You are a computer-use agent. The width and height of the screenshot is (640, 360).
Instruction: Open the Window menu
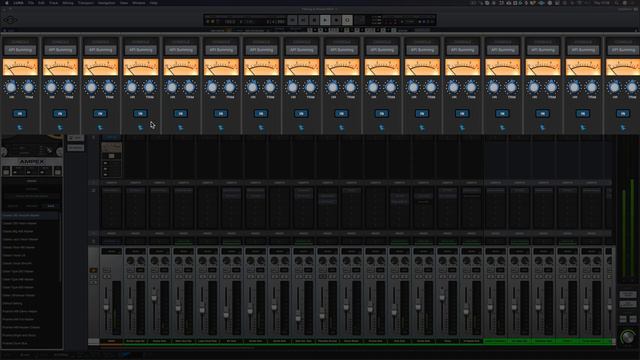click(x=139, y=2)
